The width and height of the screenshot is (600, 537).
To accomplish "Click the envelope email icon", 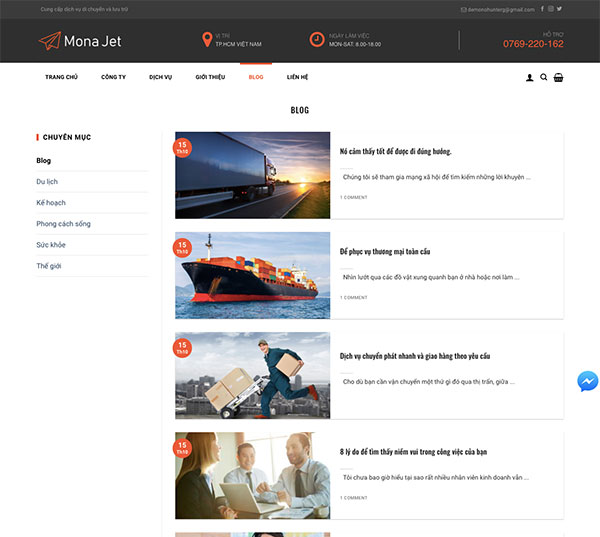I will point(463,10).
